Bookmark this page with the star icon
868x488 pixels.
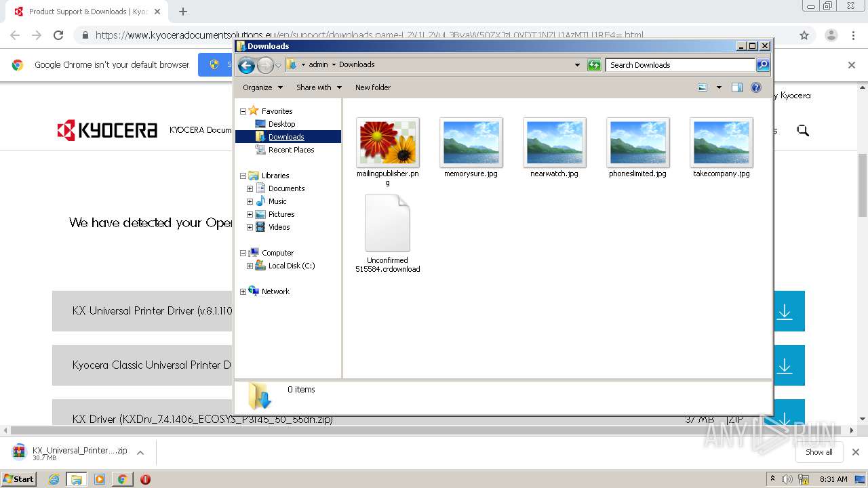804,35
